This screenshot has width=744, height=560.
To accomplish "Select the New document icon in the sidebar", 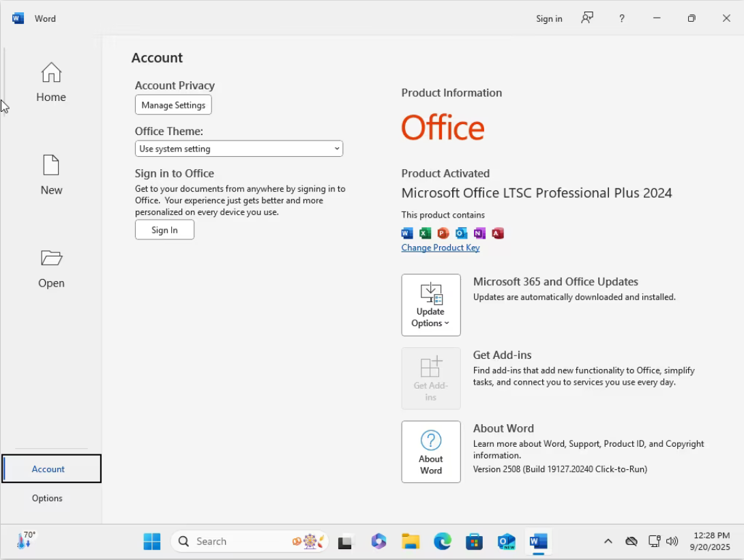I will coord(50,165).
